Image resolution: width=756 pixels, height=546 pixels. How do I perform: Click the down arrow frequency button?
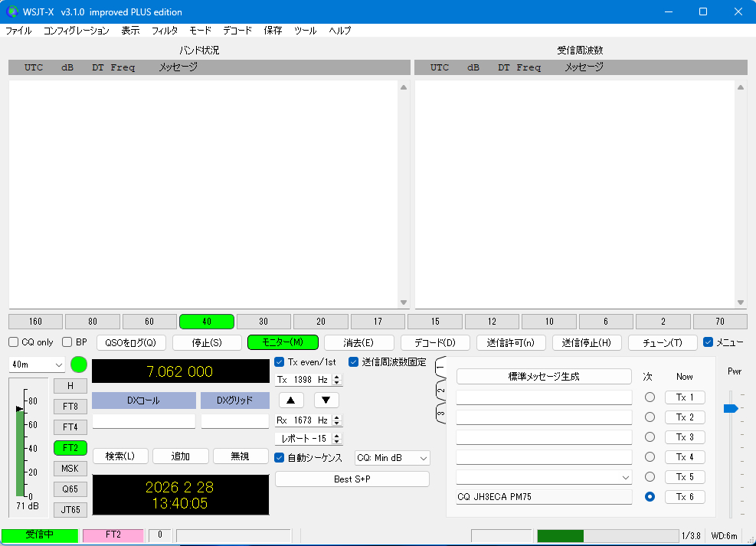coord(326,400)
